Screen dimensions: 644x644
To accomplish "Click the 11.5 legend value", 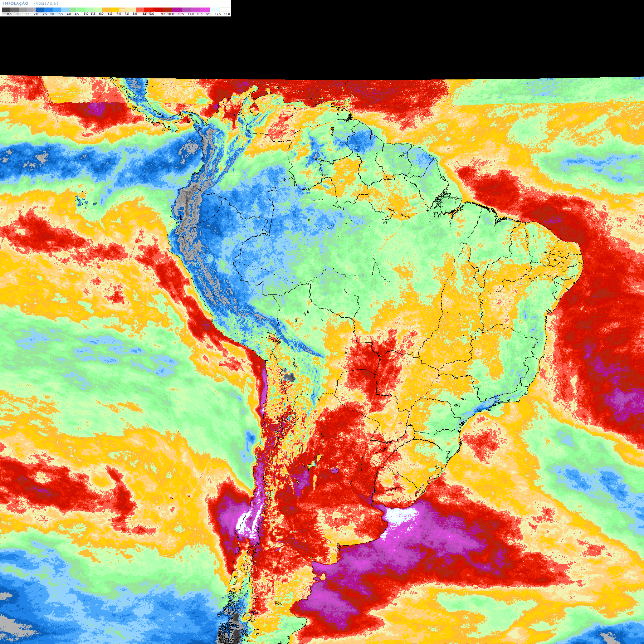I will (199, 14).
